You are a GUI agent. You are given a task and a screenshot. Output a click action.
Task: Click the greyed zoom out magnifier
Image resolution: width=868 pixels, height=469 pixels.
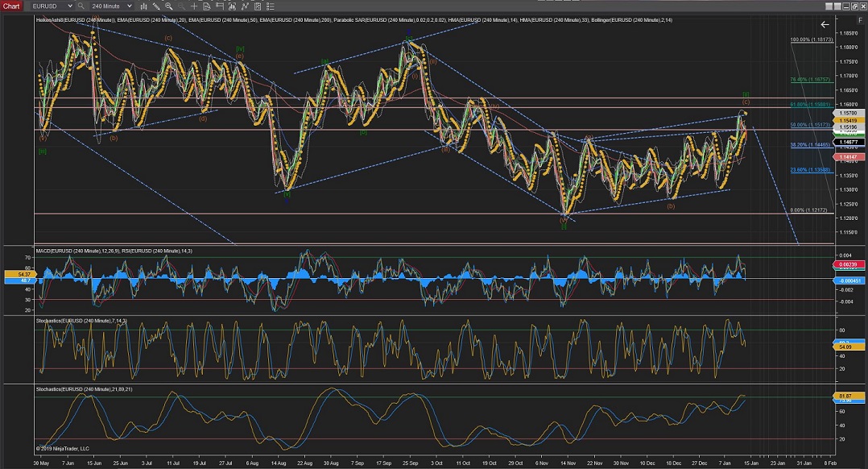(181, 6)
